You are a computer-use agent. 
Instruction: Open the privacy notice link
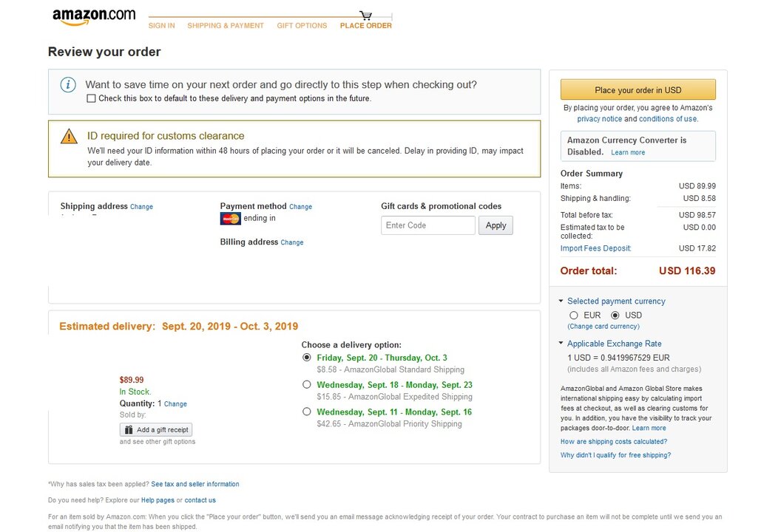click(x=599, y=119)
